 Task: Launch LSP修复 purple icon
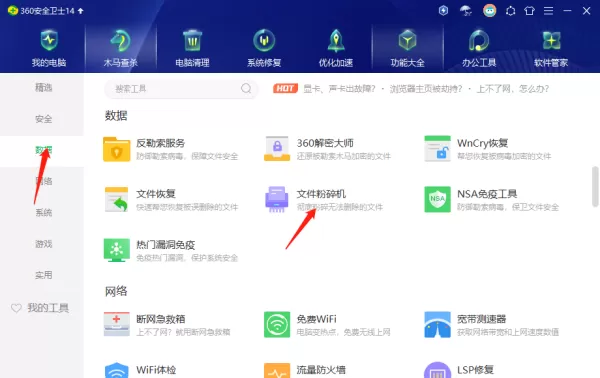(x=437, y=370)
